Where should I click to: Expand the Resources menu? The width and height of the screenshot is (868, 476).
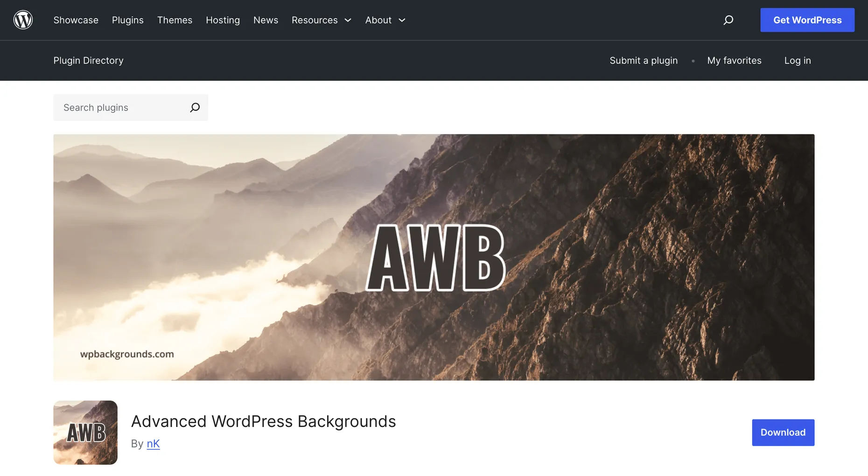[322, 20]
